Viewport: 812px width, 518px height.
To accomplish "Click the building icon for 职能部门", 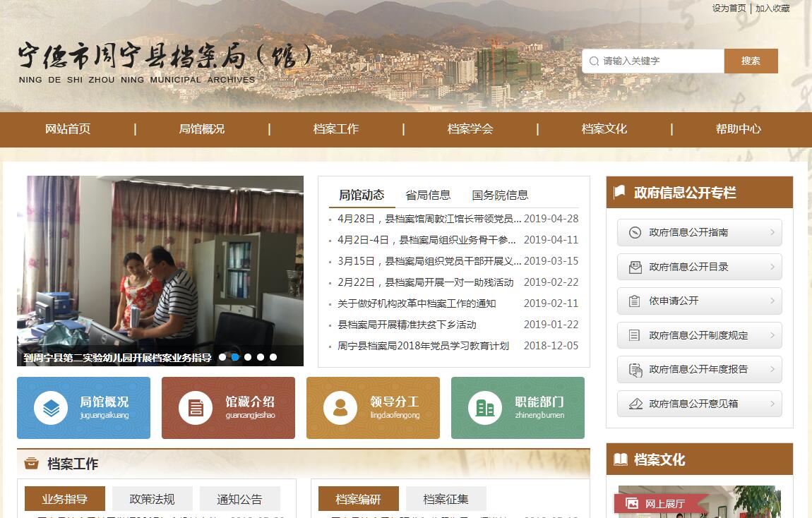I will 485,408.
